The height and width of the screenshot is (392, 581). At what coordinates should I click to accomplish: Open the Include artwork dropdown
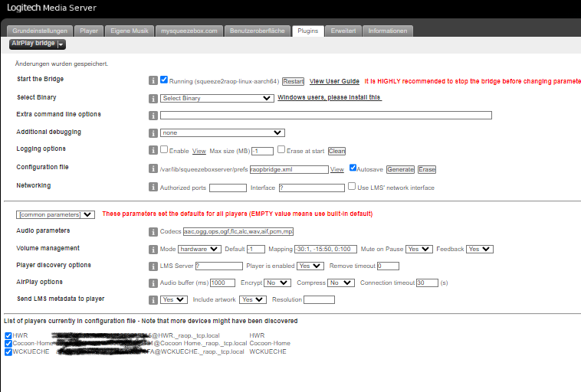[253, 299]
